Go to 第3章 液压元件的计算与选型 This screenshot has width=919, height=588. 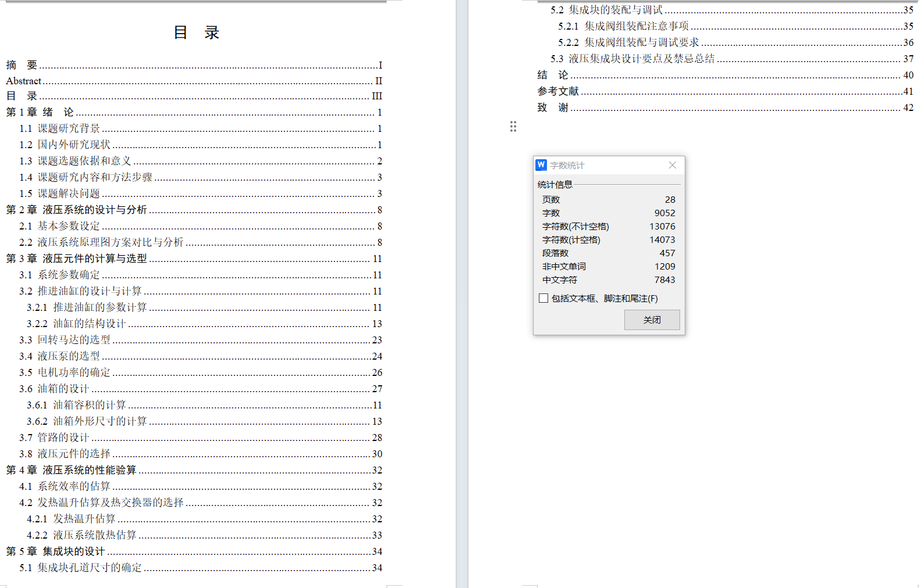tap(194, 259)
